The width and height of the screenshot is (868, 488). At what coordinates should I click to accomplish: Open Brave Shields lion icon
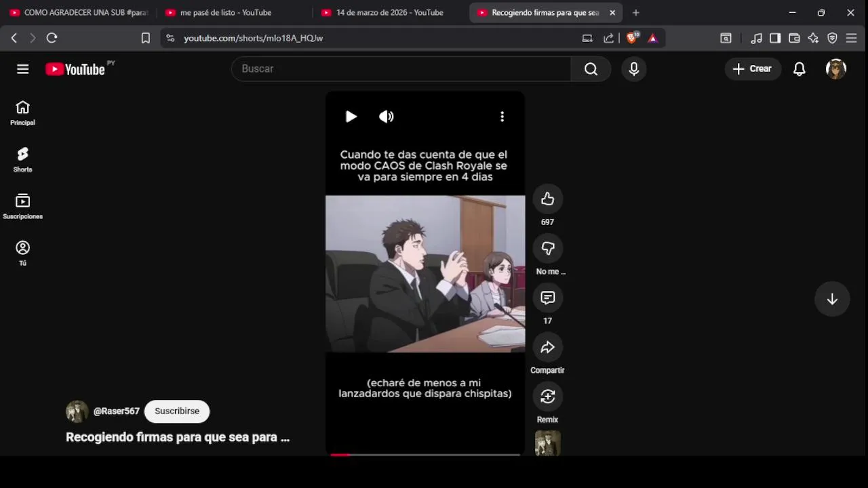point(631,39)
